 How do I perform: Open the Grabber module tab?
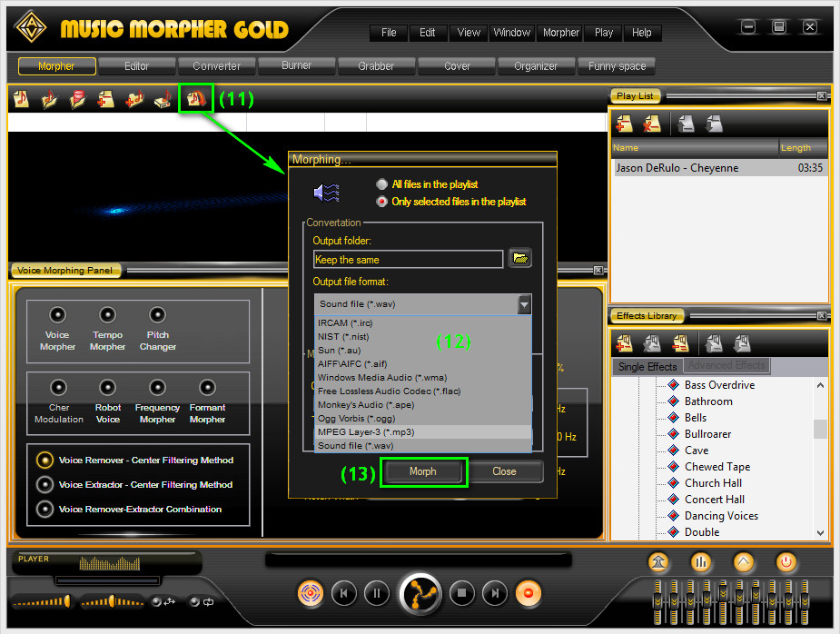[376, 66]
